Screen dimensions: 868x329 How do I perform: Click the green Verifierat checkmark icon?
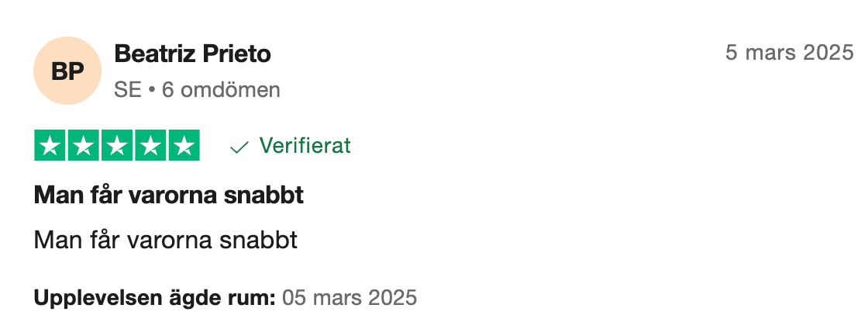pos(239,147)
